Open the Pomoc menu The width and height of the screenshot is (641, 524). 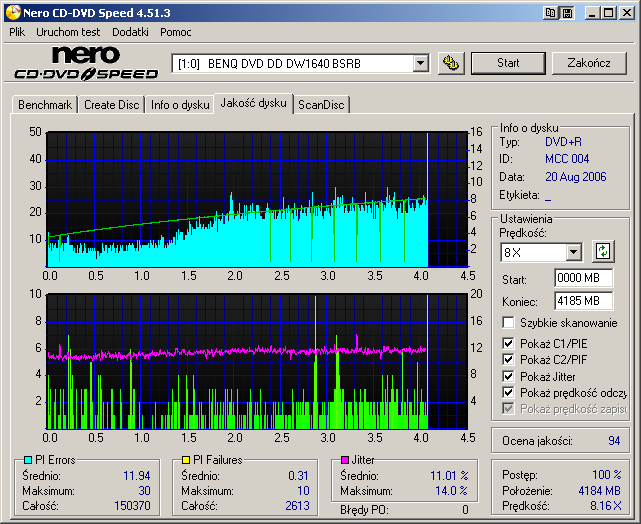tap(176, 32)
